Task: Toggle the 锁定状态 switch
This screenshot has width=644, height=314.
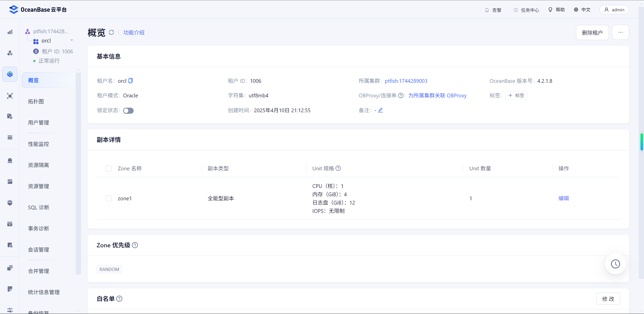Action: click(128, 111)
